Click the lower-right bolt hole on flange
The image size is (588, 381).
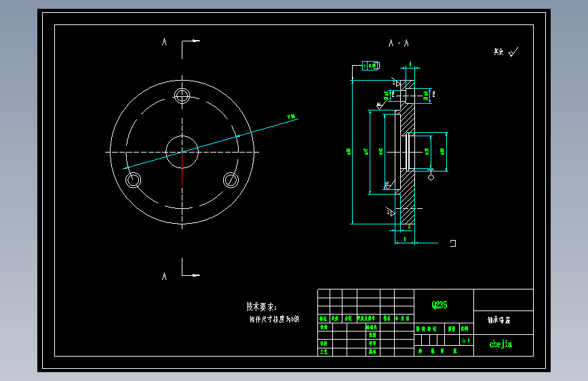(231, 180)
